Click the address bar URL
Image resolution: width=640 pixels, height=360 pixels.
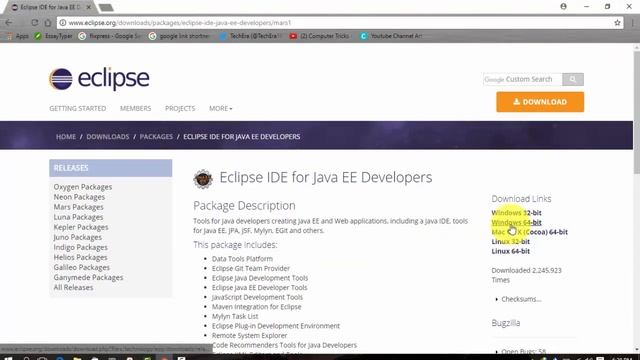click(x=180, y=23)
